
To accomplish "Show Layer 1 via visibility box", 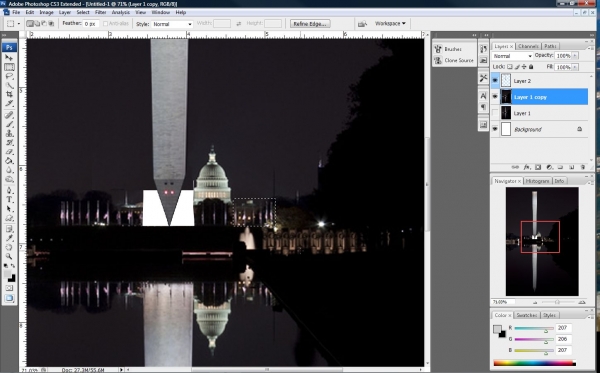I will click(x=495, y=113).
